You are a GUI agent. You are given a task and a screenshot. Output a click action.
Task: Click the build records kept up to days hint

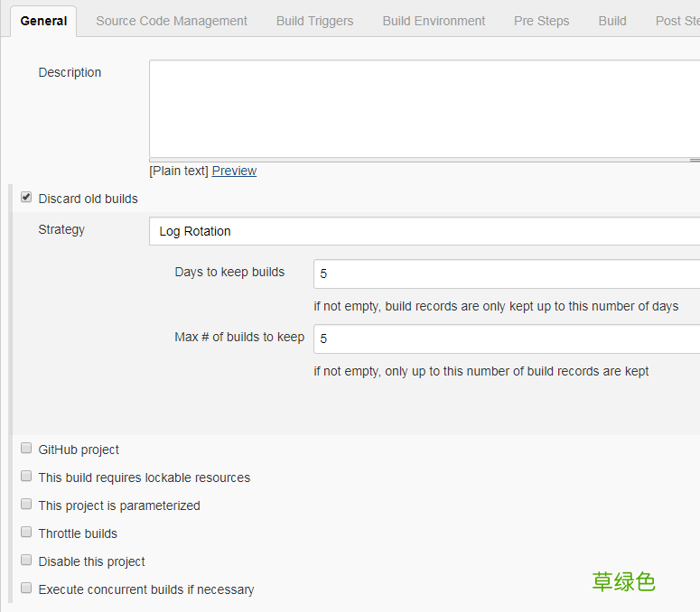(496, 306)
